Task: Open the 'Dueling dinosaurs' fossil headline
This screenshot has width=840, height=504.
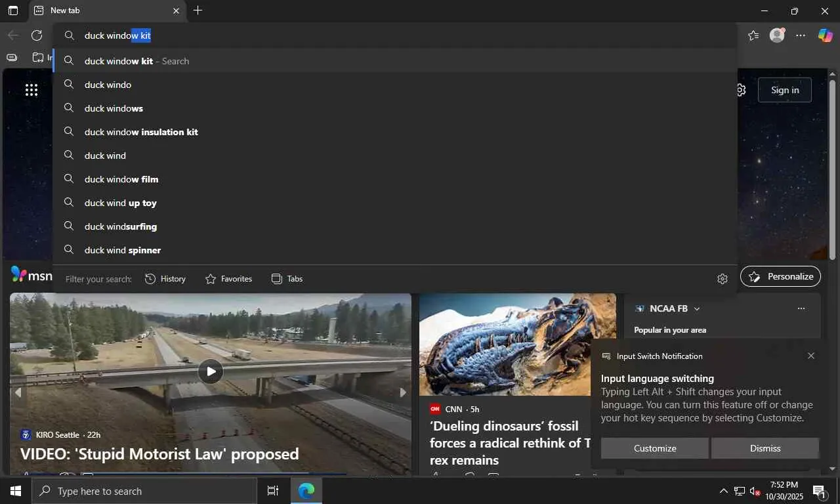Action: pyautogui.click(x=511, y=443)
